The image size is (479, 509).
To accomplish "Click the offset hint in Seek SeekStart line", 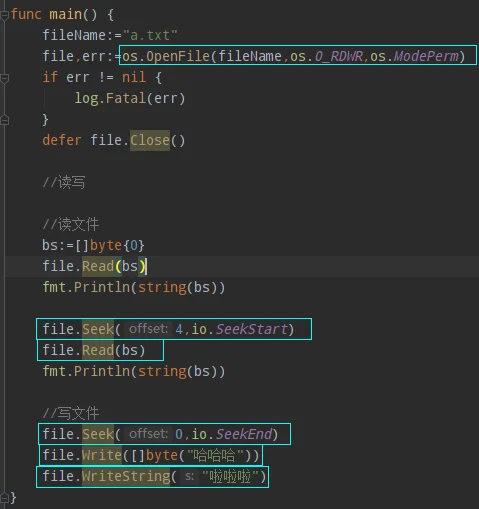I will pos(148,329).
